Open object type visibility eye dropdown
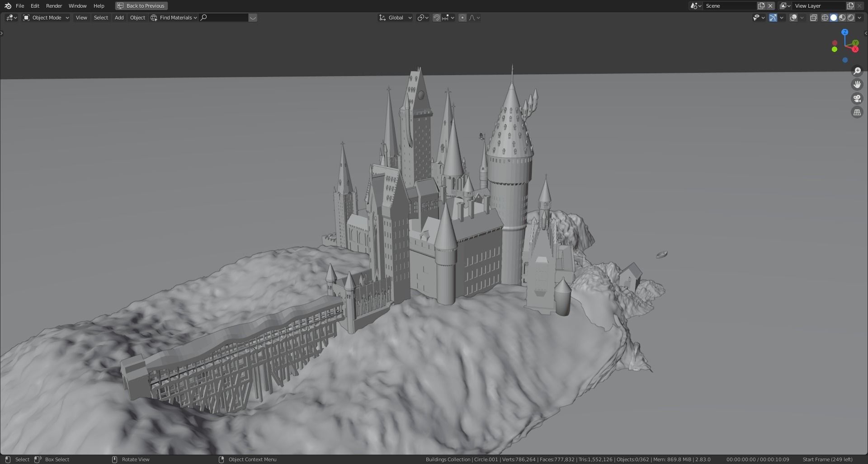 click(x=759, y=18)
